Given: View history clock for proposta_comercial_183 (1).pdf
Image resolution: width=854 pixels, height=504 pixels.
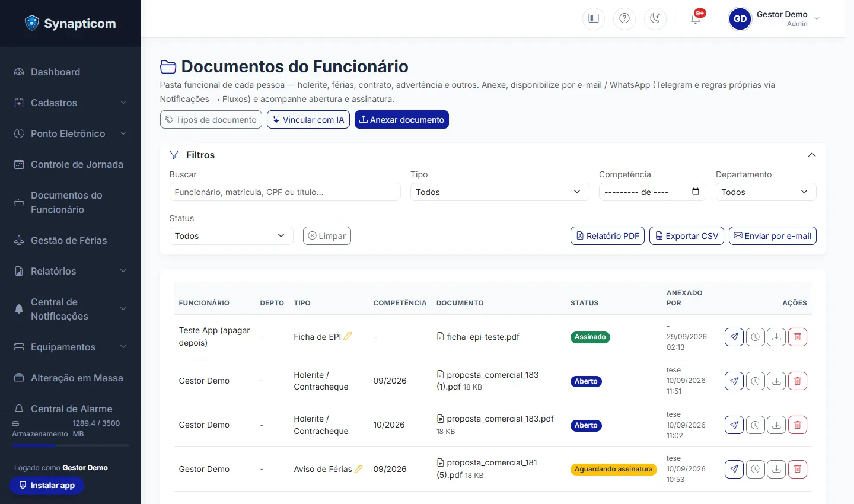Looking at the screenshot, I should [755, 381].
